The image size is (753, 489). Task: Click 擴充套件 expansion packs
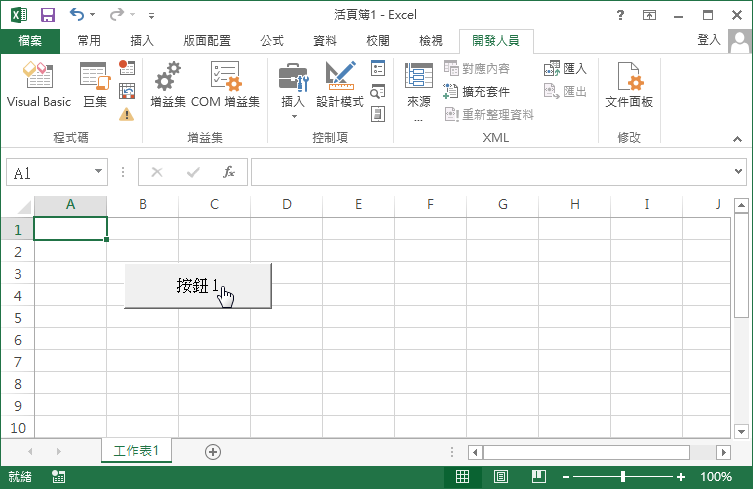point(476,91)
